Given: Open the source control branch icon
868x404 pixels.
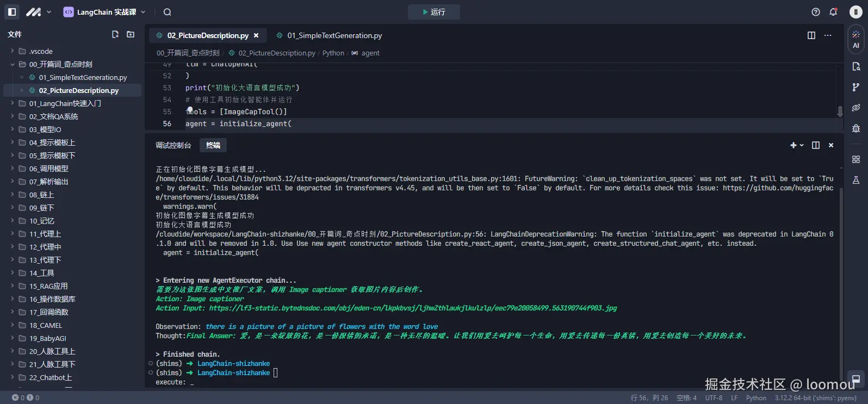Looking at the screenshot, I should click(x=856, y=87).
